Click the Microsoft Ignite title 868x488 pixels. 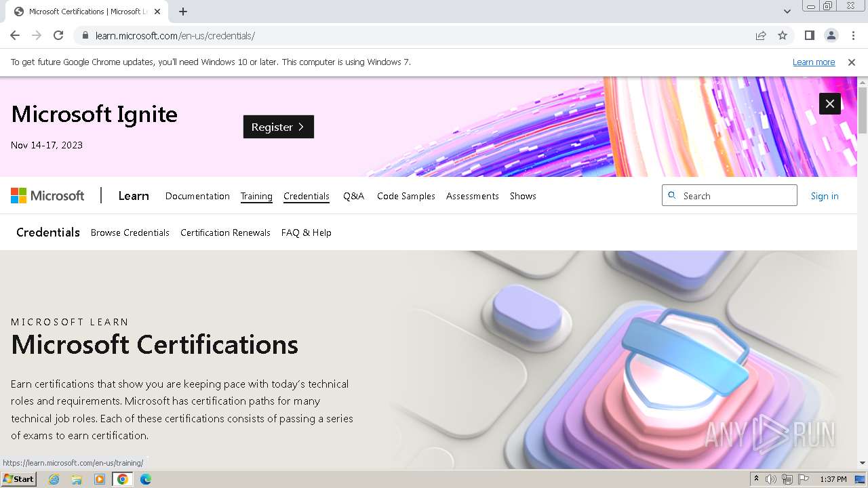click(94, 114)
